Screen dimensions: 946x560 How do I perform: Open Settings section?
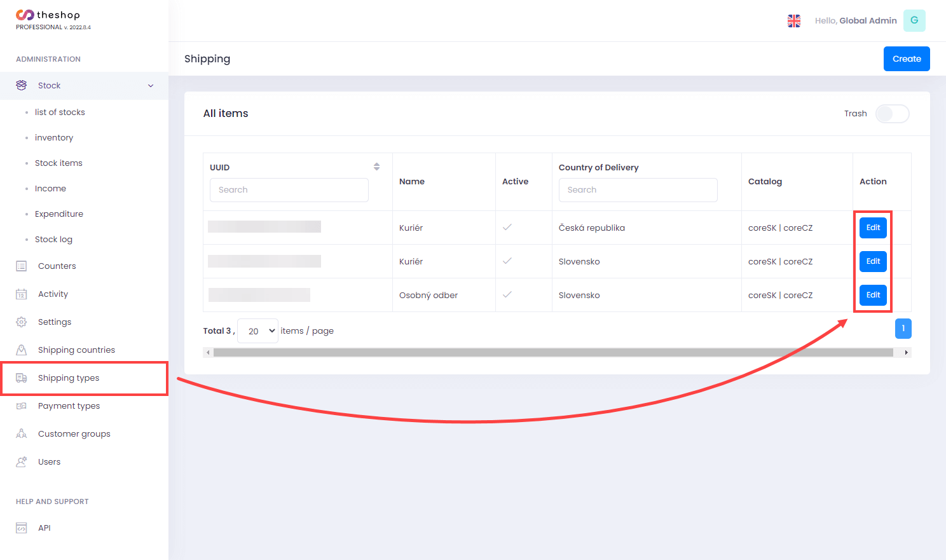pyautogui.click(x=55, y=322)
